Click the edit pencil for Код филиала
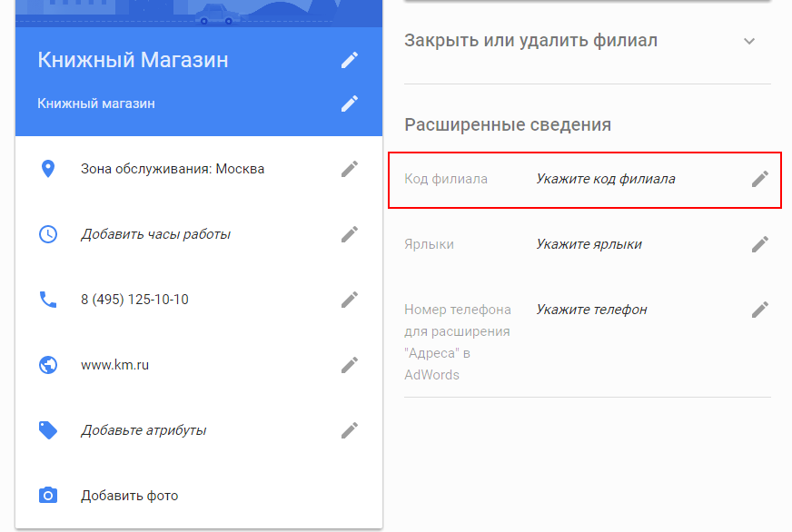Screen dimensions: 792x532 click(760, 179)
